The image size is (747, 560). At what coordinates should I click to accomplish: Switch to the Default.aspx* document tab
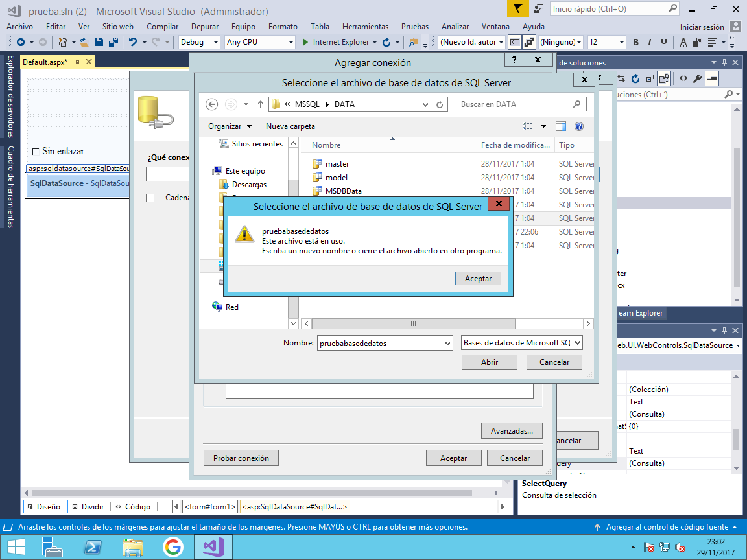point(45,62)
